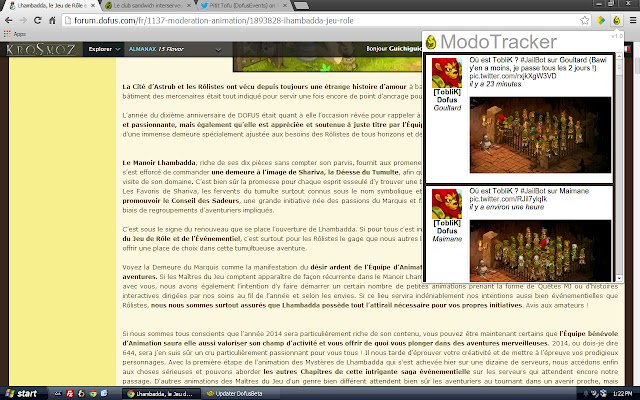Click the [TobliK] name in Goultard entry
The height and width of the screenshot is (400, 640).
tap(447, 92)
